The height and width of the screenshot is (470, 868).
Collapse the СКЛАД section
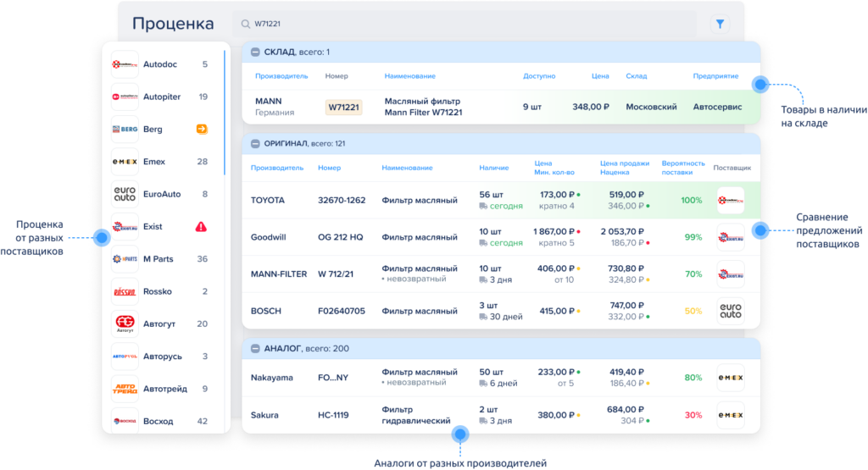255,52
